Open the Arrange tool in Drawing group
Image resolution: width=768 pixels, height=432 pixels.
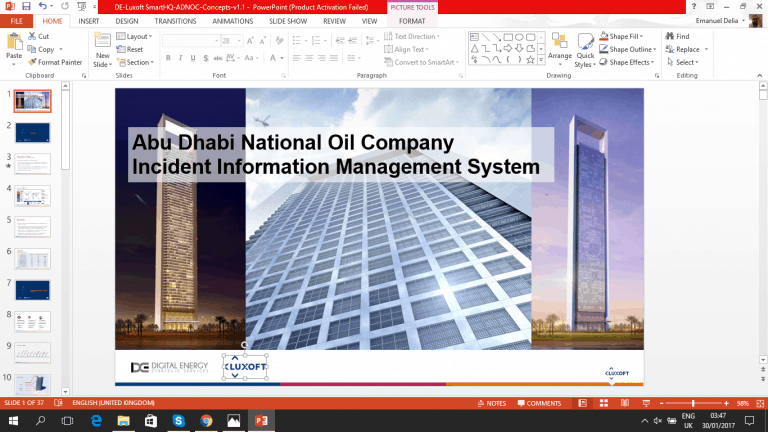coord(560,48)
